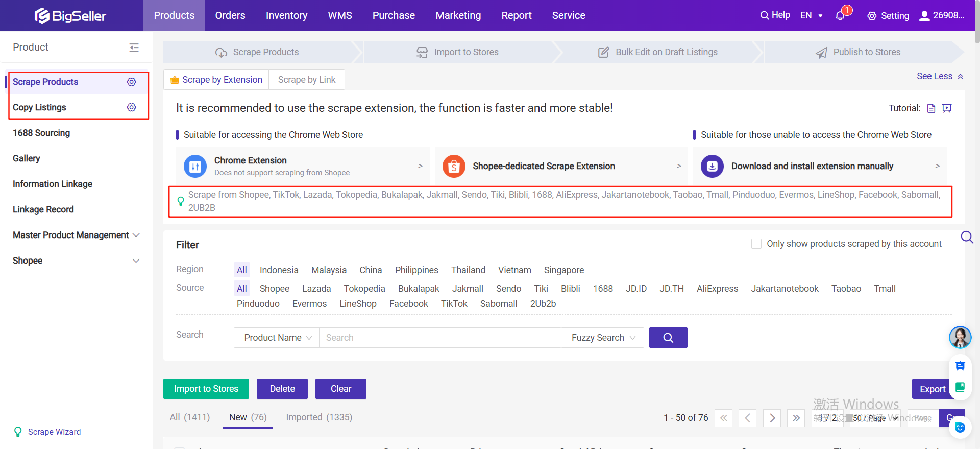Click the purple search magnifier button
The height and width of the screenshot is (449, 980).
[668, 338]
